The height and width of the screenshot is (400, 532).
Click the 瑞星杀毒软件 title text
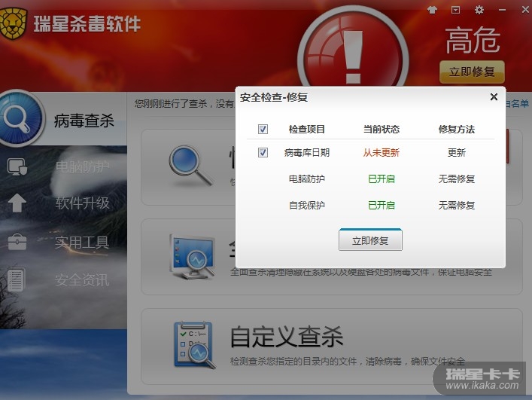tap(87, 24)
